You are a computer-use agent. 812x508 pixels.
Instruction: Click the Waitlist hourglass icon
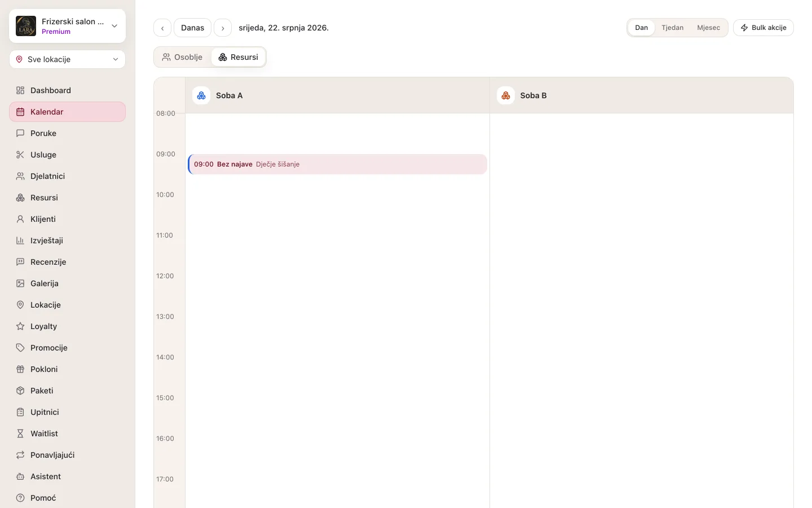20,433
